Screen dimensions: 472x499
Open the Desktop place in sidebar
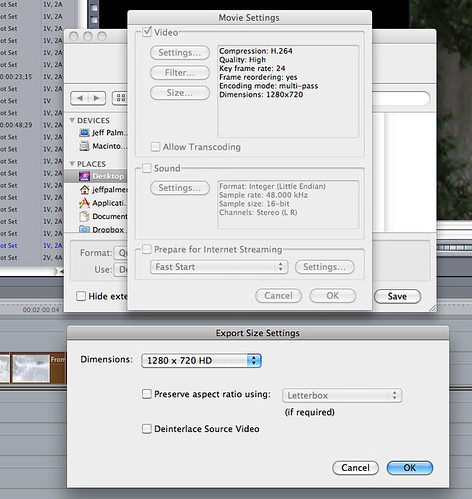(96, 176)
